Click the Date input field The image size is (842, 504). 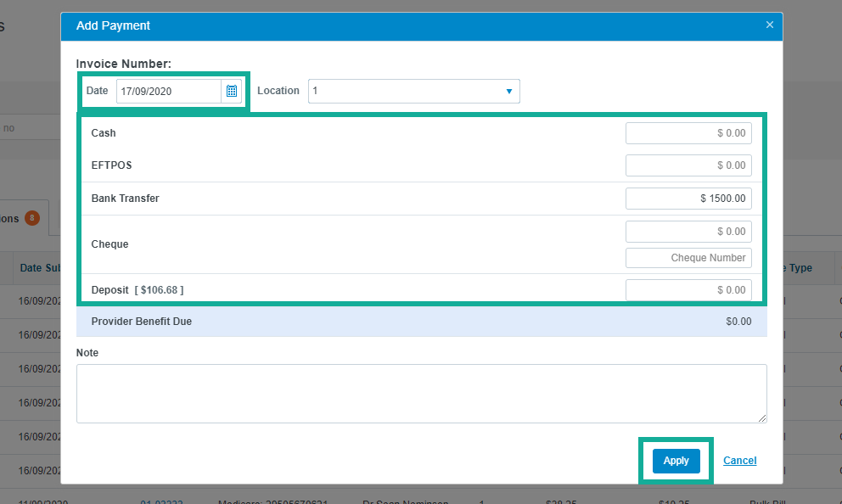pyautogui.click(x=169, y=92)
